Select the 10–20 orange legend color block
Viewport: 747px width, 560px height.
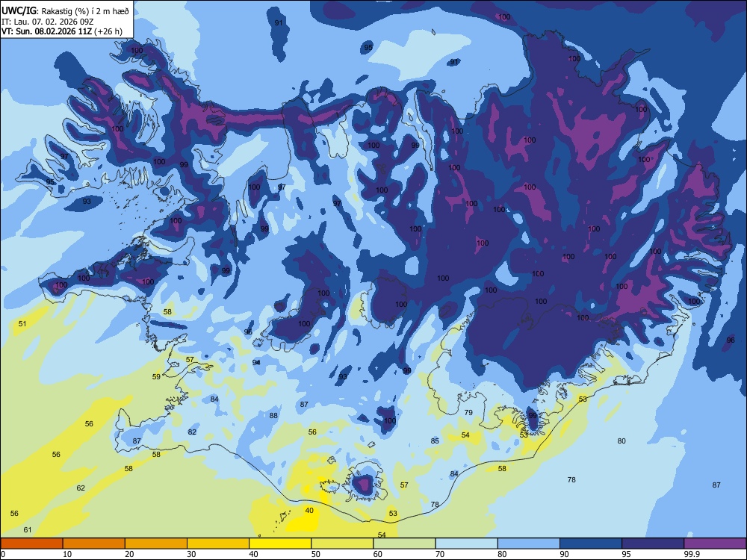coord(94,544)
